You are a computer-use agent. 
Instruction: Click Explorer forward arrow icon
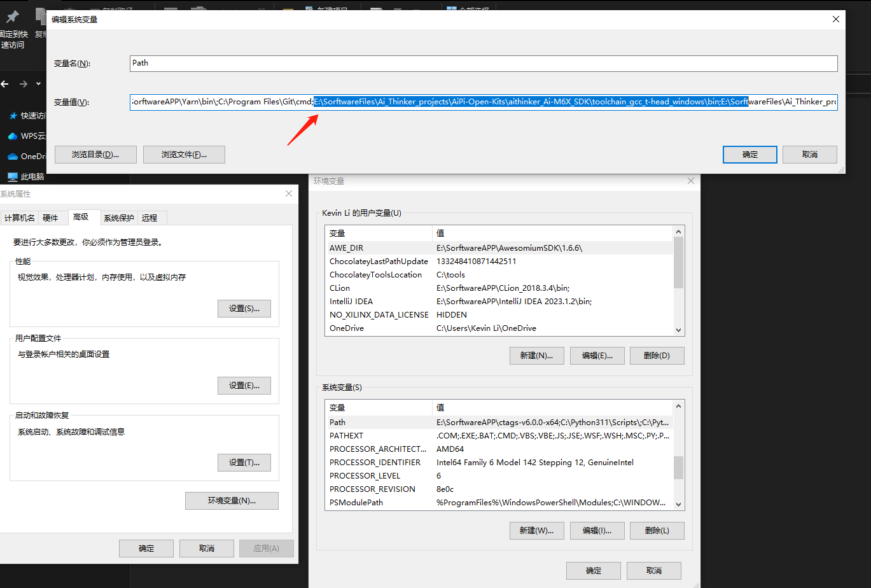click(23, 84)
